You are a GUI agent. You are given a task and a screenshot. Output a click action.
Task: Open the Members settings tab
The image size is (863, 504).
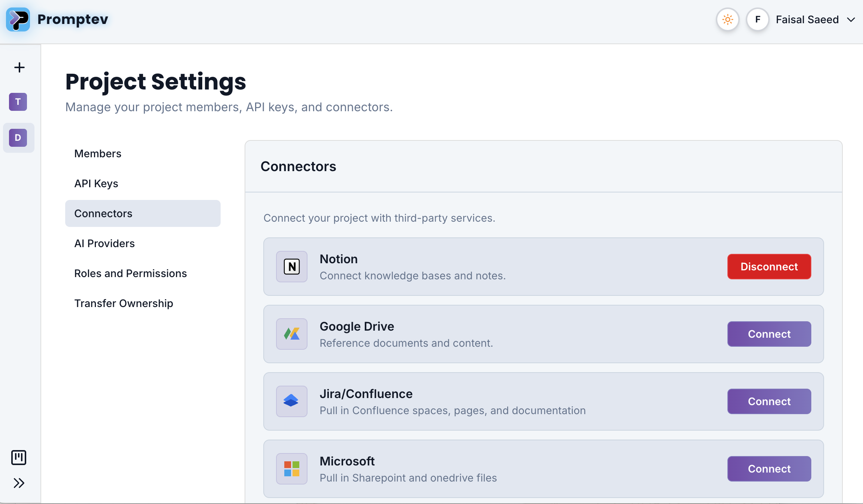coord(98,154)
